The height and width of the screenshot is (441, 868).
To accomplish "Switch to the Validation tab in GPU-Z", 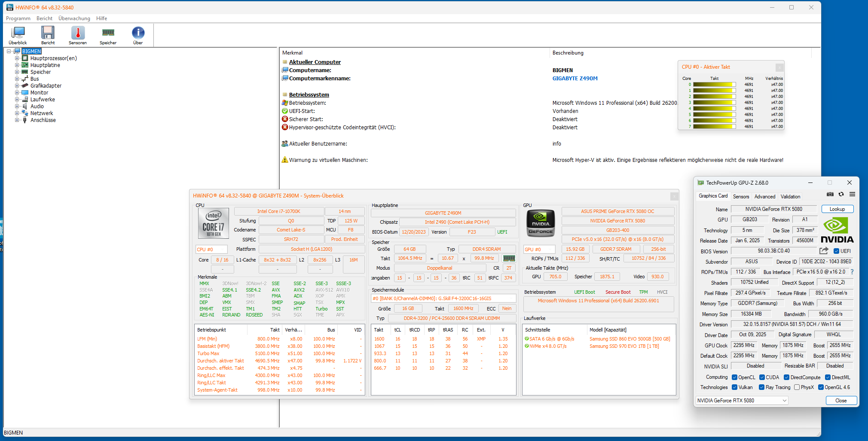I will click(x=791, y=197).
